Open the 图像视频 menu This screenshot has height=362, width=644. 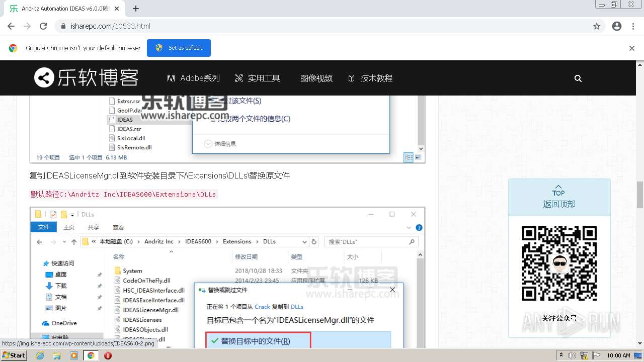[316, 78]
